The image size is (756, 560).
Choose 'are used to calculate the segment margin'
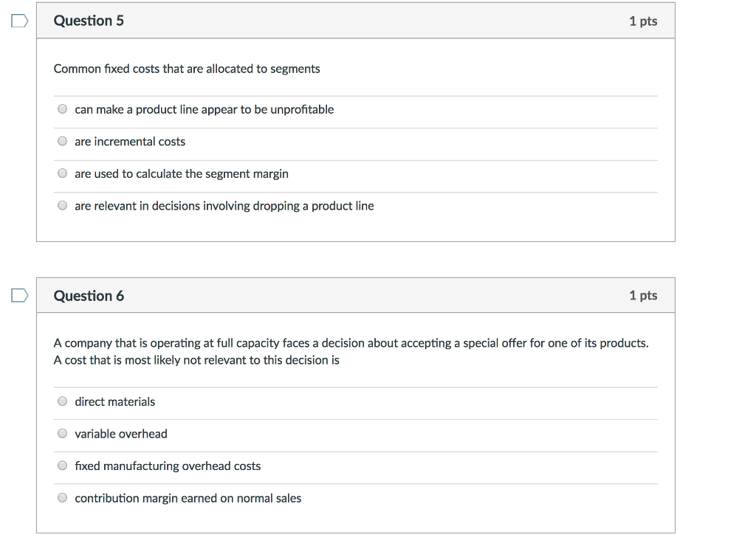click(62, 173)
